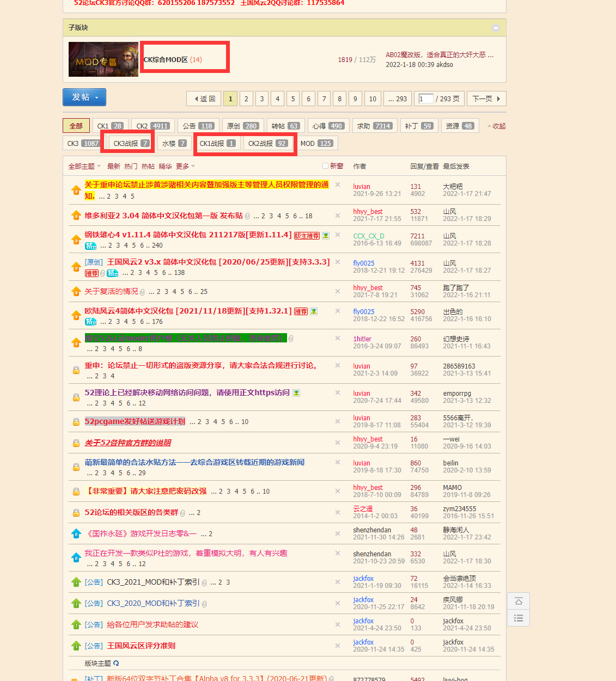Select the 全部 category tab
The height and width of the screenshot is (681, 616).
[x=76, y=126]
